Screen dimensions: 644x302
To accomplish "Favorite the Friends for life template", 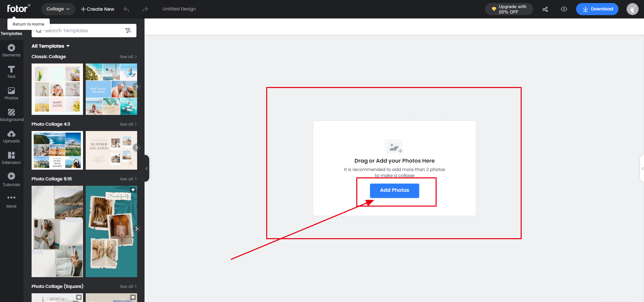I will click(133, 190).
